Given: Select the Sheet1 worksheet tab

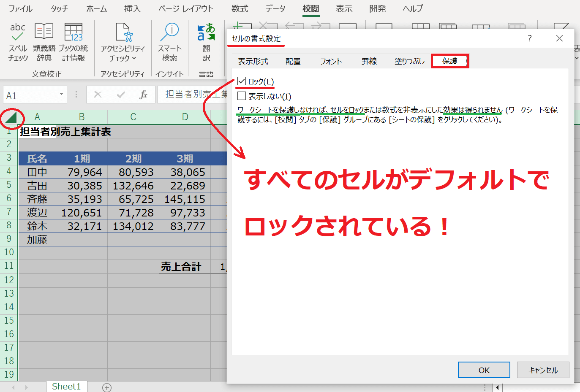Looking at the screenshot, I should click(x=66, y=387).
